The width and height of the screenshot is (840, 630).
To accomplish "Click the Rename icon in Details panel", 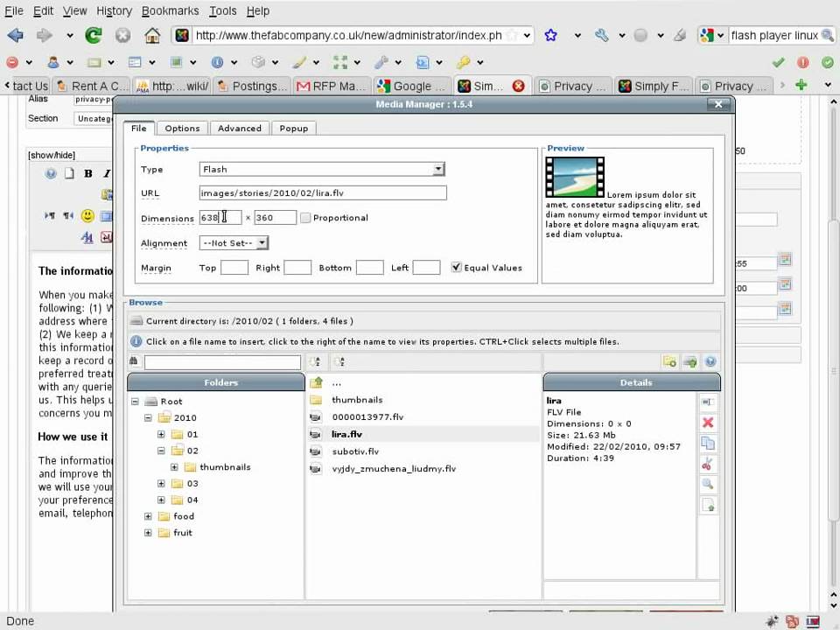I will [708, 402].
